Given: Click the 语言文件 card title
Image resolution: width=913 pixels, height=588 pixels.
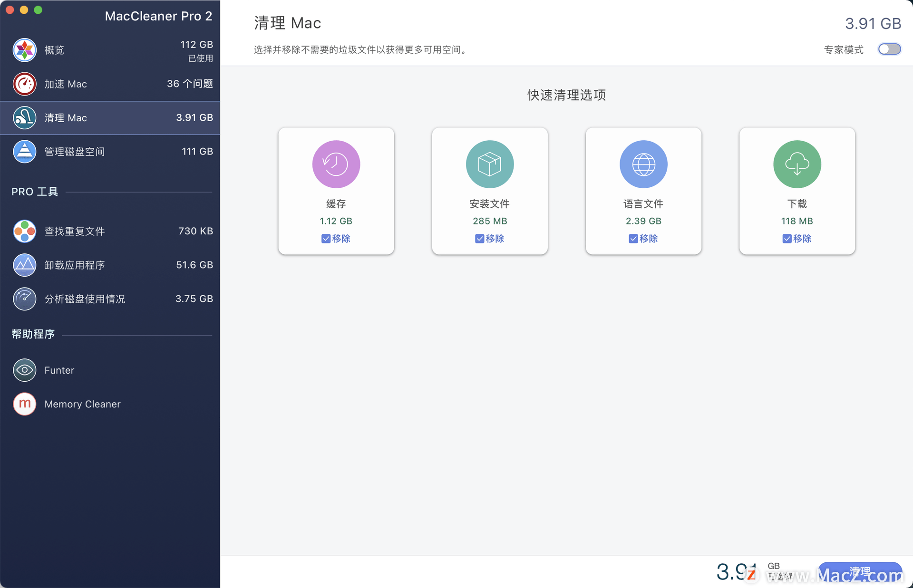Looking at the screenshot, I should click(x=643, y=204).
